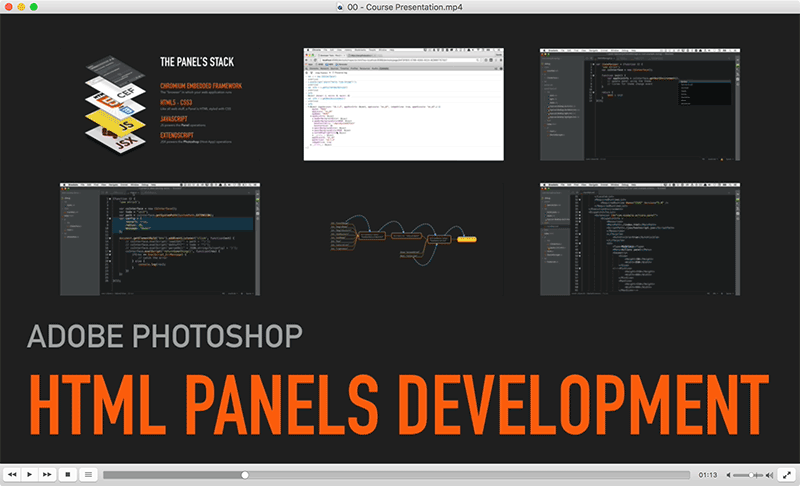The width and height of the screenshot is (800, 486).
Task: Click the 'HTML5 - CSS3' label
Action: point(176,103)
